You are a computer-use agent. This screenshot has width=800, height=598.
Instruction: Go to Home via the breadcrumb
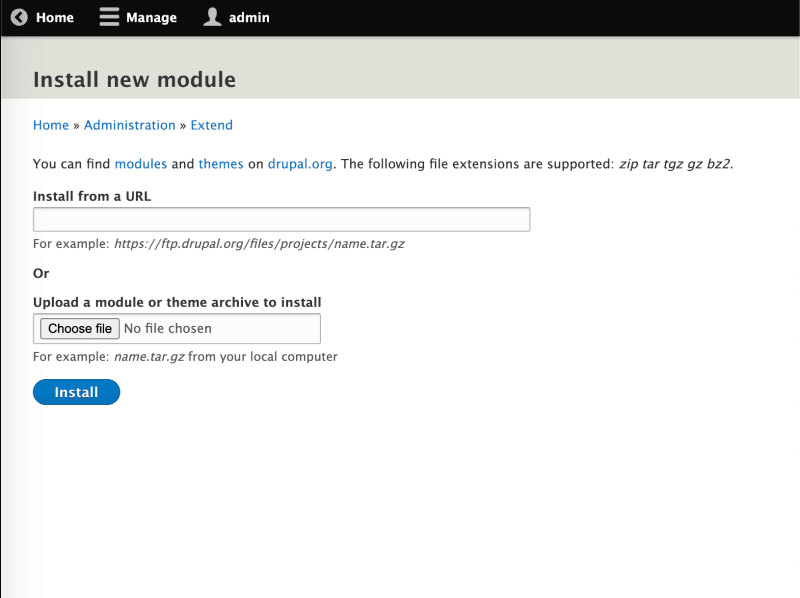click(51, 125)
